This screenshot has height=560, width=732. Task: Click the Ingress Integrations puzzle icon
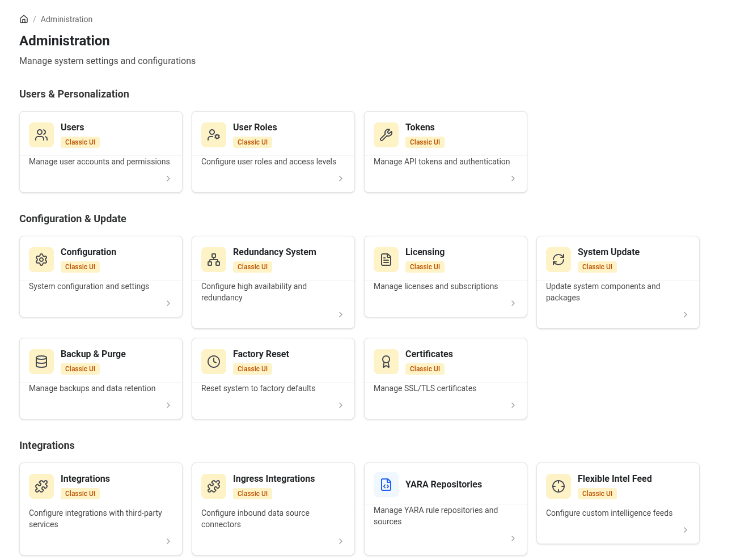tap(214, 486)
